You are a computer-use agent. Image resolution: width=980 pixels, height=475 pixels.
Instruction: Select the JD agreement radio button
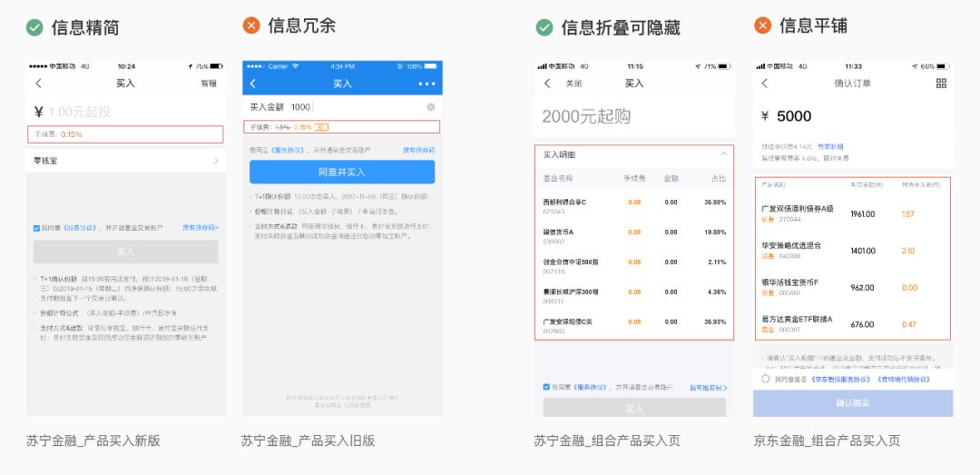766,380
